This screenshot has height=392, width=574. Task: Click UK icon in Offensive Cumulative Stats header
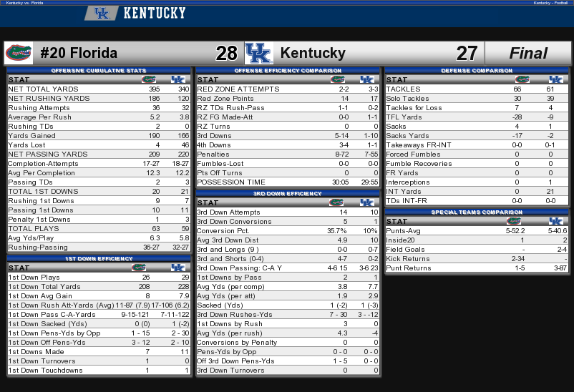[x=178, y=79]
